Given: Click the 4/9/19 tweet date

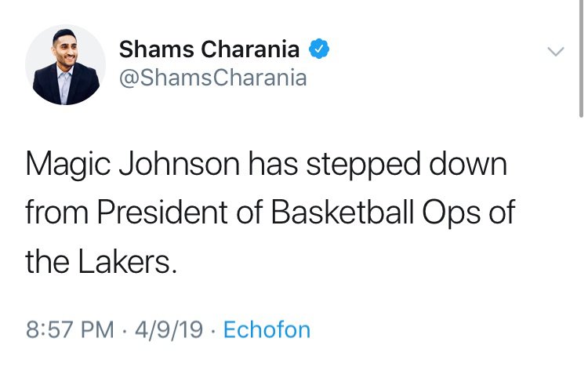Looking at the screenshot, I should [169, 330].
